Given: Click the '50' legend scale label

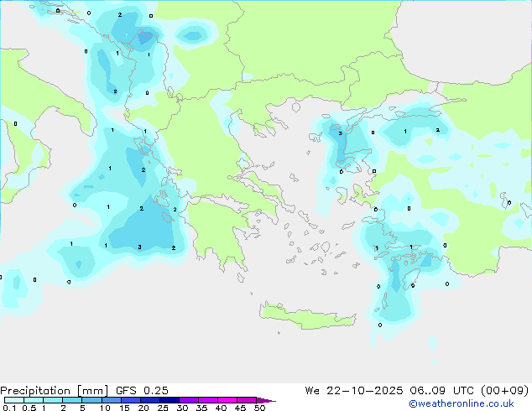Looking at the screenshot, I should (x=260, y=408).
